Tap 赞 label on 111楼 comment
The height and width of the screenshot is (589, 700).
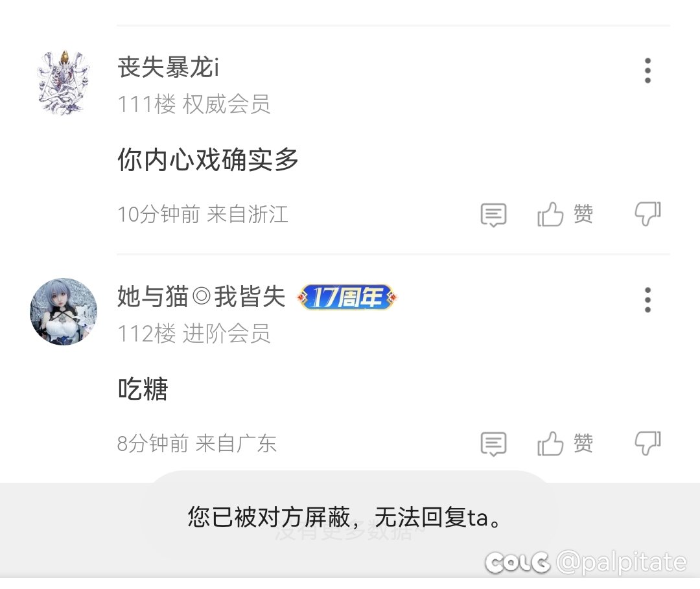pos(583,214)
